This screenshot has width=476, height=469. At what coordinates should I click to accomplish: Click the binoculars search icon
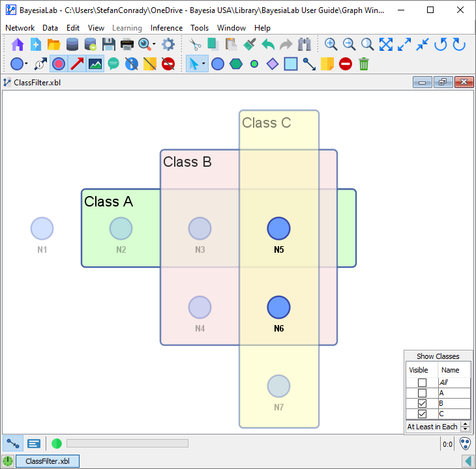pyautogui.click(x=305, y=44)
